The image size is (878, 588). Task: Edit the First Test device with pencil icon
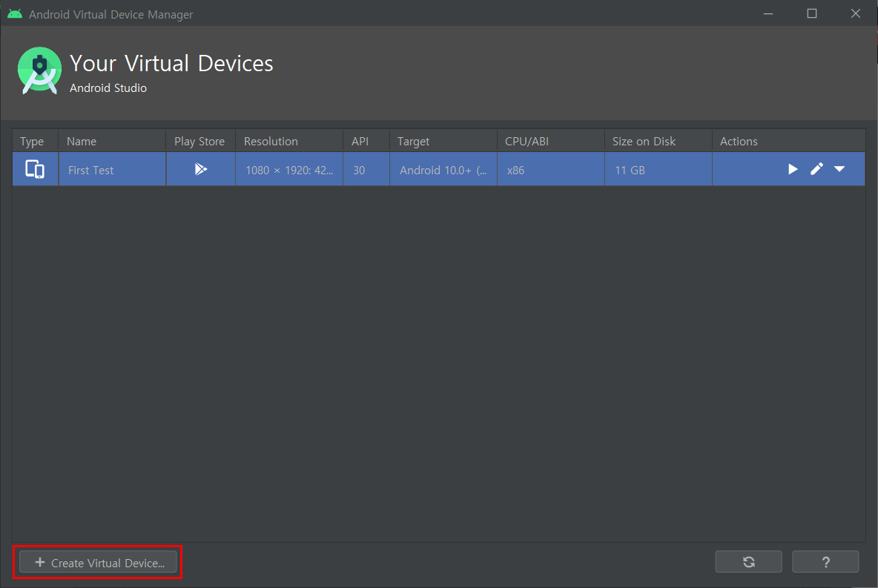click(816, 168)
